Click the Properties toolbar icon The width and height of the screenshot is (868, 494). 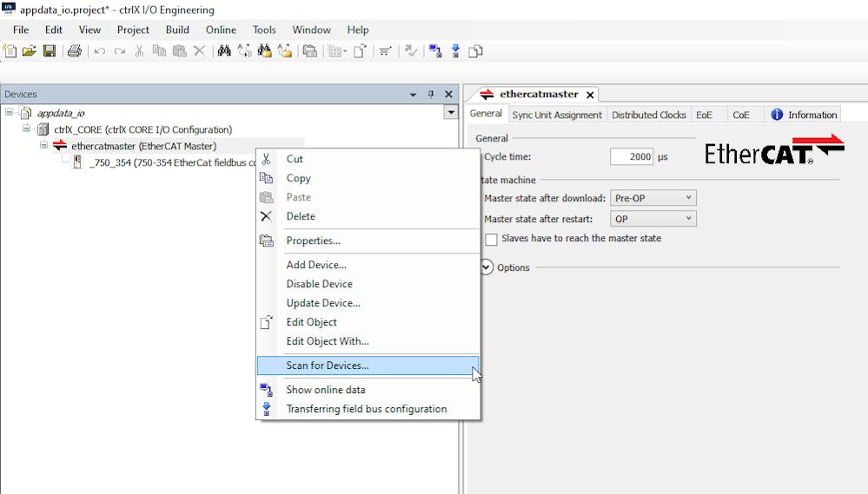(x=310, y=51)
